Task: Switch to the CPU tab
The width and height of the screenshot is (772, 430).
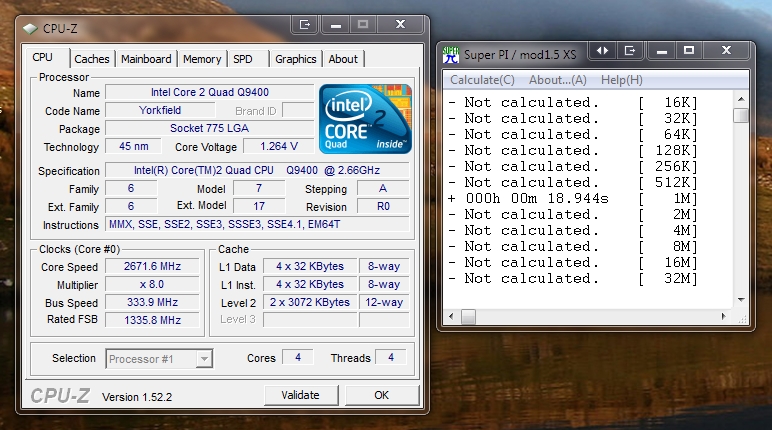Action: [x=42, y=58]
